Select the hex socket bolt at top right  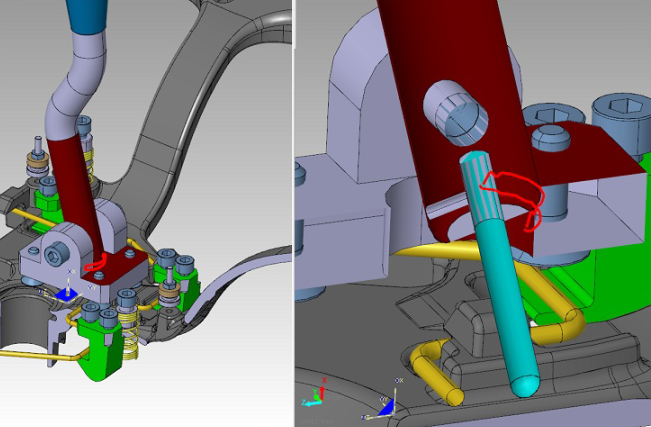point(617,112)
